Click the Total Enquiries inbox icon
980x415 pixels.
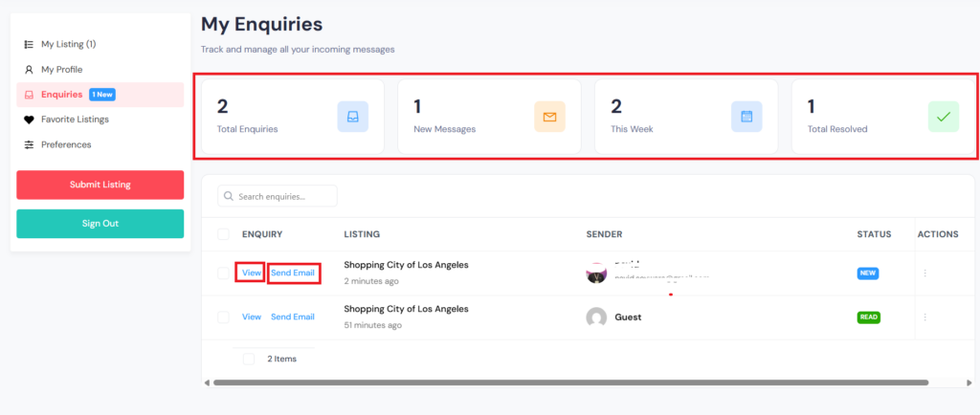pos(352,117)
